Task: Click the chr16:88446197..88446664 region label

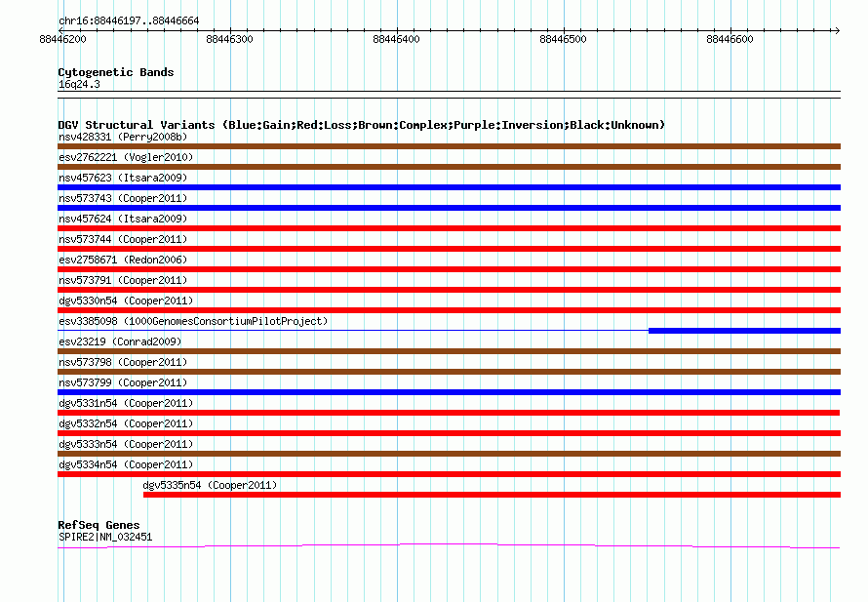Action: tap(129, 20)
